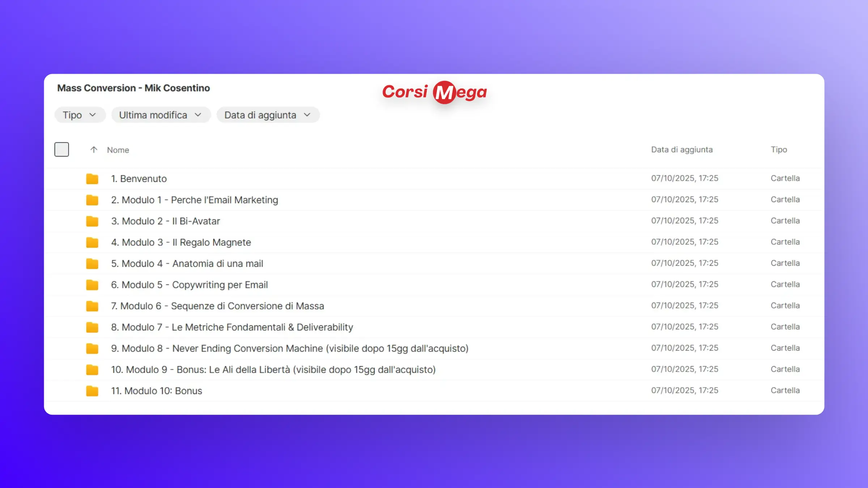Open "4. Modulo 3 - Il Regalo Magnete"
868x488 pixels.
click(181, 242)
